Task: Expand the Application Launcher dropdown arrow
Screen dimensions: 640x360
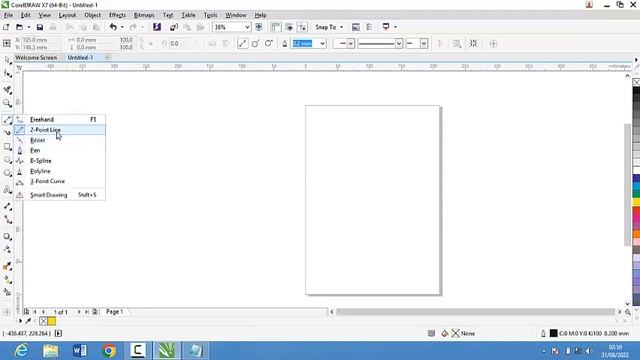Action: coord(395,27)
